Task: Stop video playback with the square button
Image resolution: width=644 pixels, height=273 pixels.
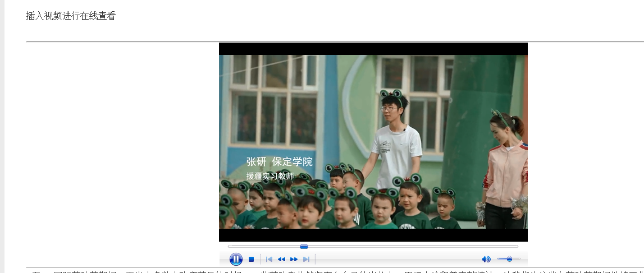Action: 252,259
